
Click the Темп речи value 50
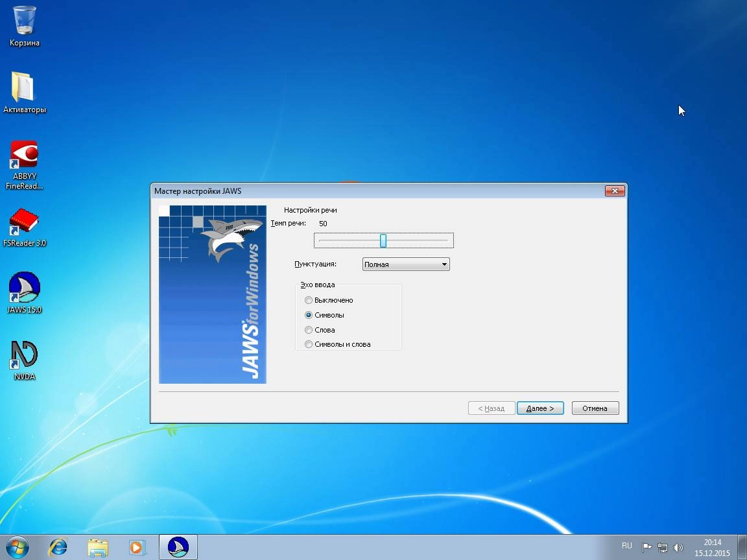323,224
